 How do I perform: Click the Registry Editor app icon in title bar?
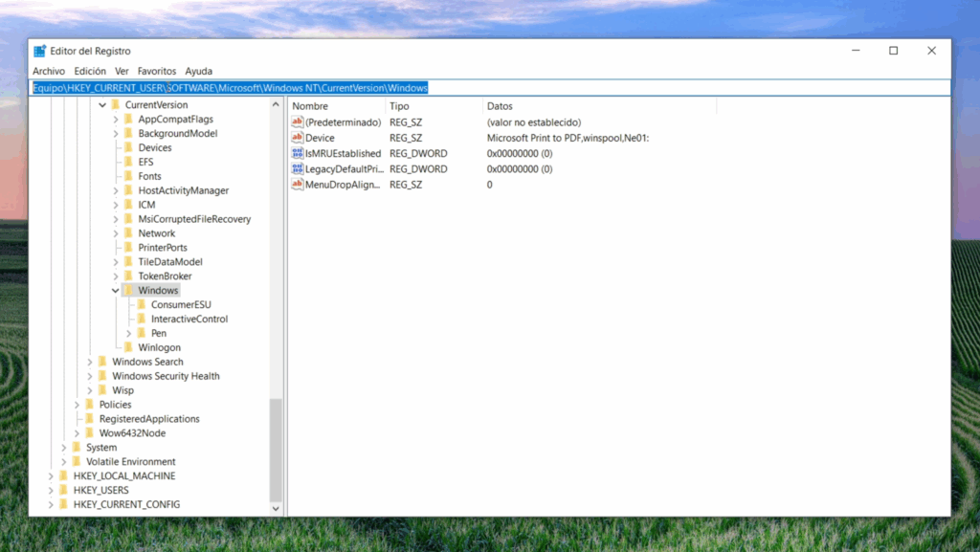click(x=40, y=51)
